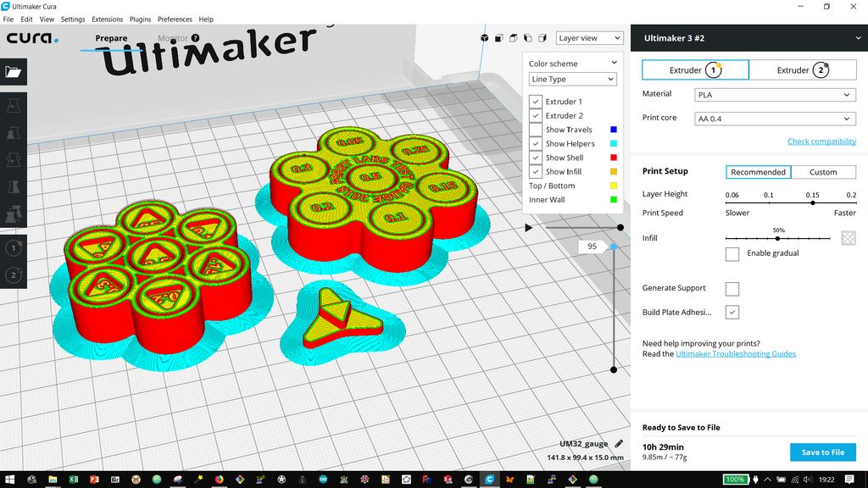Click the Open File folder icon
Screen dimensions: 868x488
pyautogui.click(x=14, y=72)
